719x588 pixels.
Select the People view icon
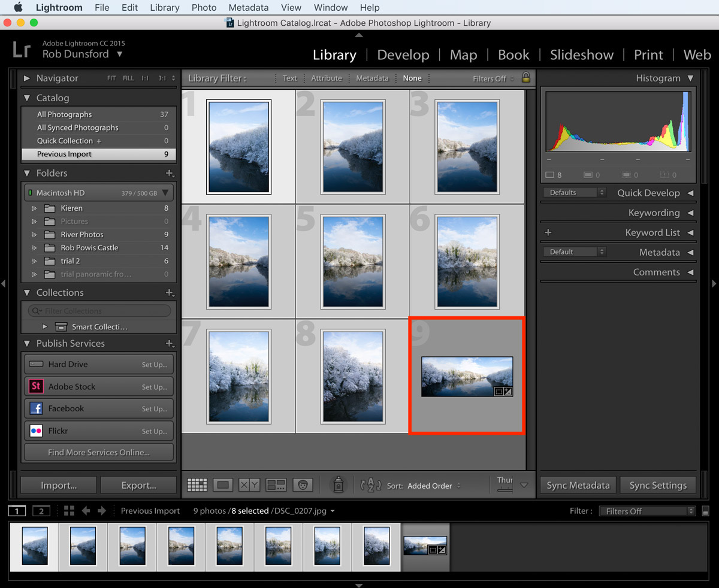303,486
